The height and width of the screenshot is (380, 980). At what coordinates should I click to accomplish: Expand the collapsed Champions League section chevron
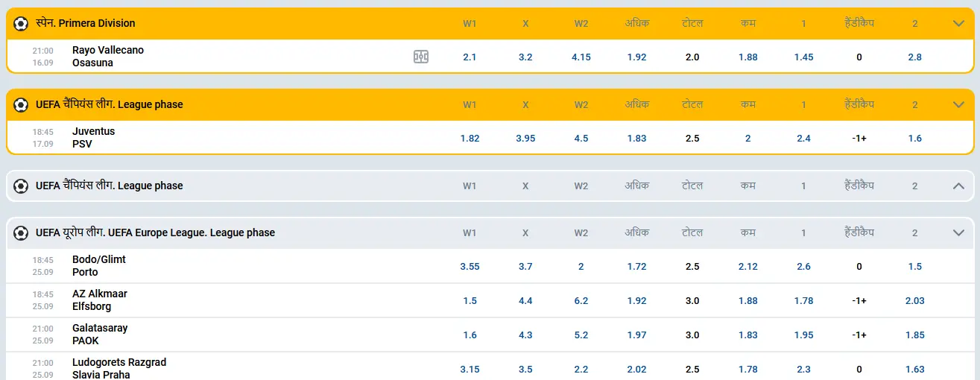click(959, 186)
